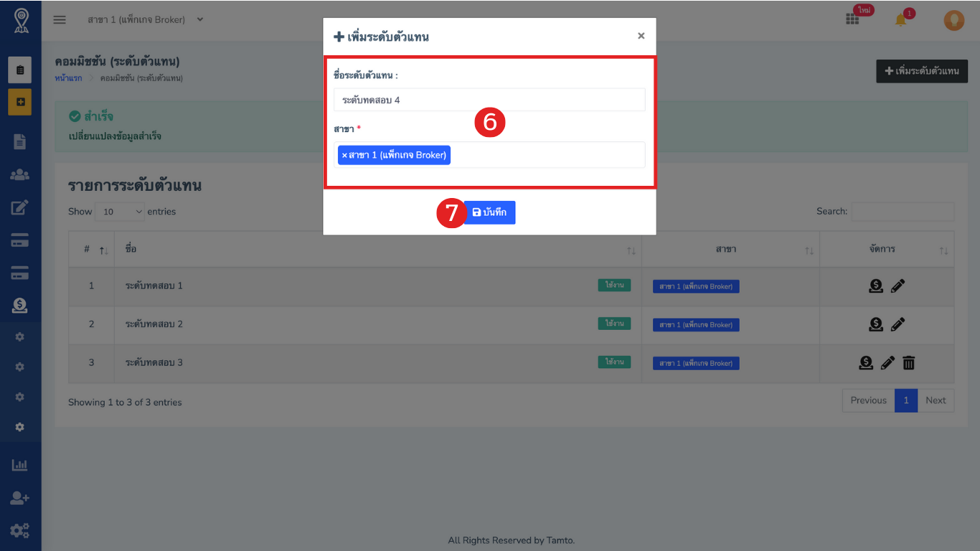Click the table Search input
The width and height of the screenshot is (980, 551).
[x=903, y=212]
